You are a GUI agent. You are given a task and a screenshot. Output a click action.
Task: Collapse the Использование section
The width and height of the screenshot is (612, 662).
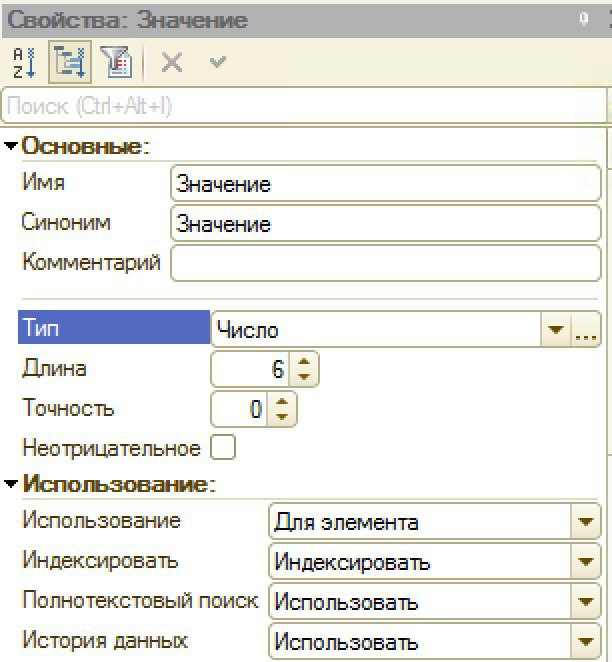10,483
